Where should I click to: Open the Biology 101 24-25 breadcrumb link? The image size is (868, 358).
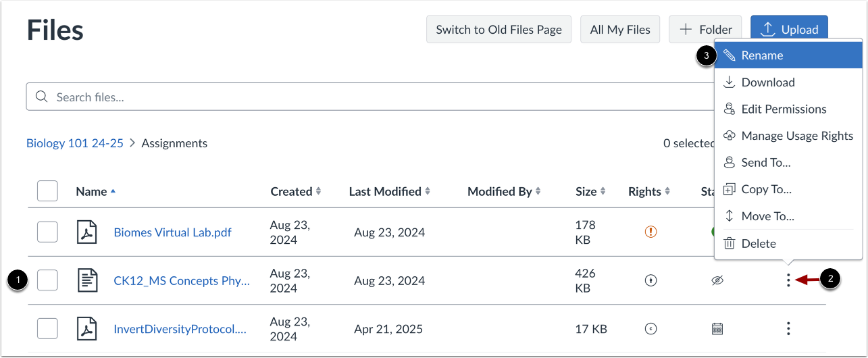[75, 143]
